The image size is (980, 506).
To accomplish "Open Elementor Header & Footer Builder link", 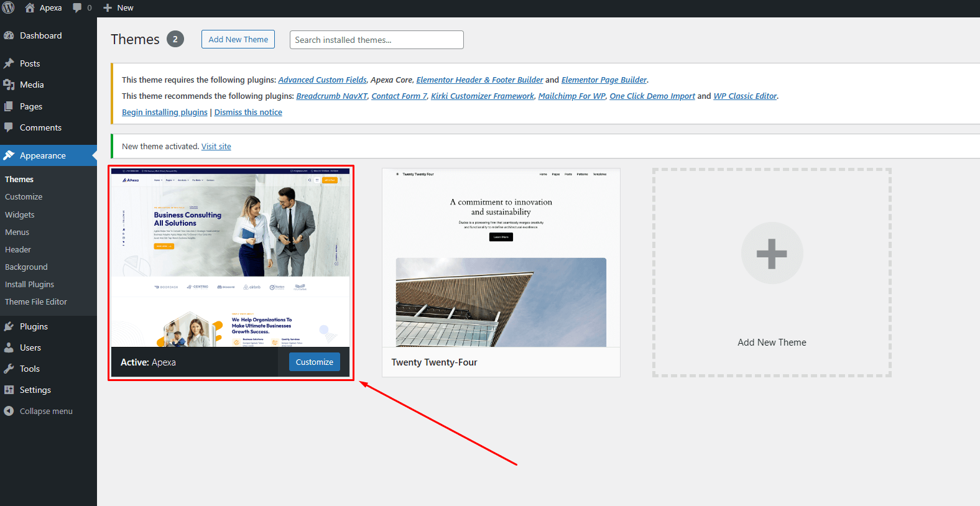I will point(479,80).
